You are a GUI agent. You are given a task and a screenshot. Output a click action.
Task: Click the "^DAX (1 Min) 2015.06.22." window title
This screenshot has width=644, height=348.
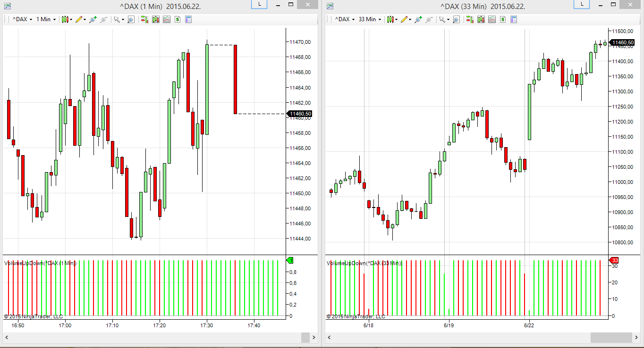click(161, 6)
